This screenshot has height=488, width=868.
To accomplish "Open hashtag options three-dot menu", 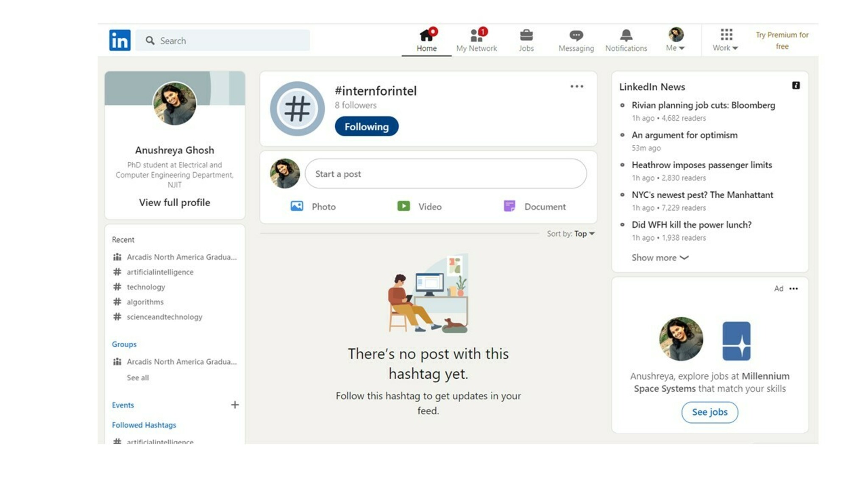I will [576, 86].
